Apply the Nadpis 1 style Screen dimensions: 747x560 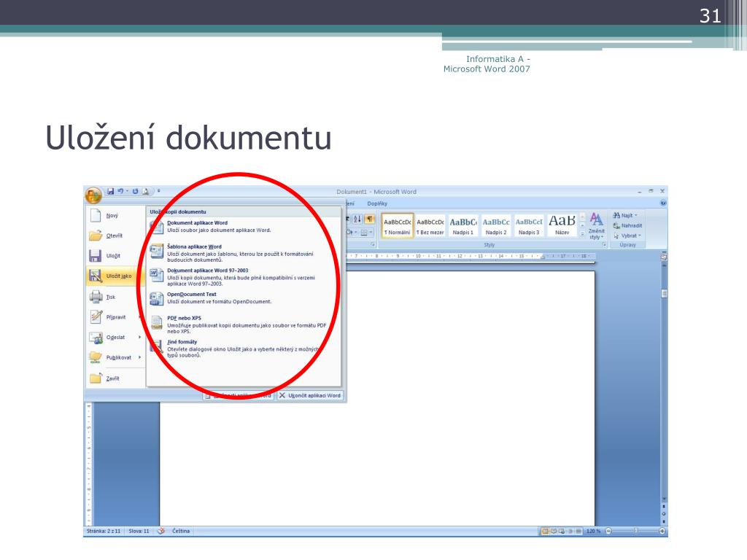(463, 226)
